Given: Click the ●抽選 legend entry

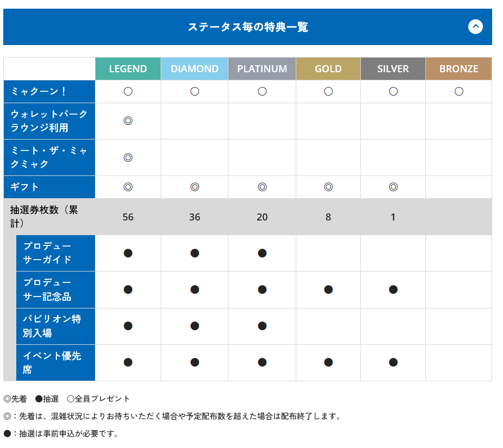Looking at the screenshot, I should 47,399.
